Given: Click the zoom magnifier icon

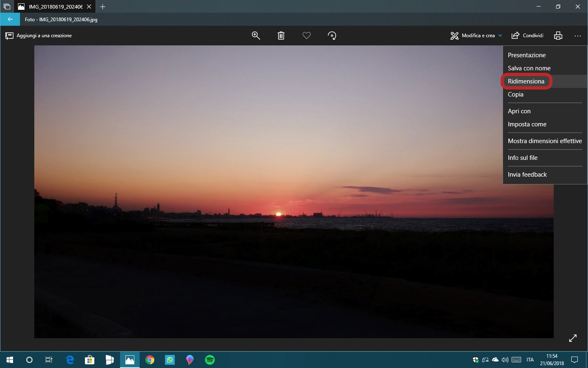Looking at the screenshot, I should tap(256, 36).
